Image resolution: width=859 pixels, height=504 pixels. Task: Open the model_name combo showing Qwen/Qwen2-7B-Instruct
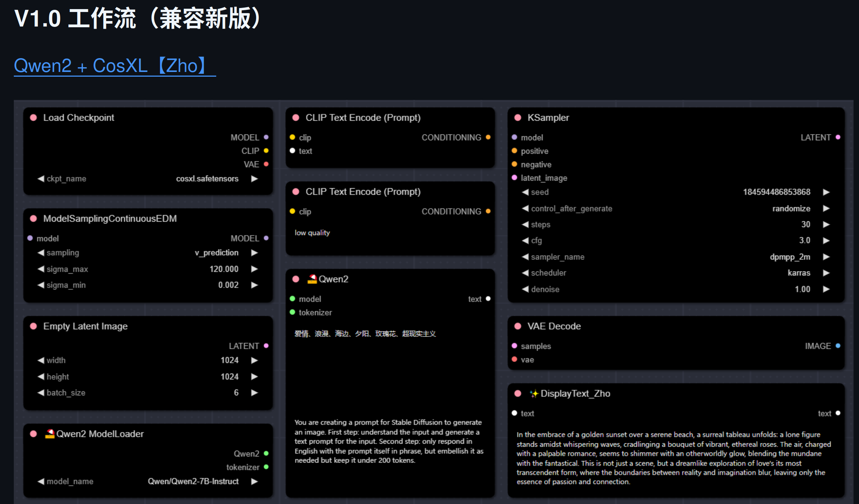pos(148,481)
